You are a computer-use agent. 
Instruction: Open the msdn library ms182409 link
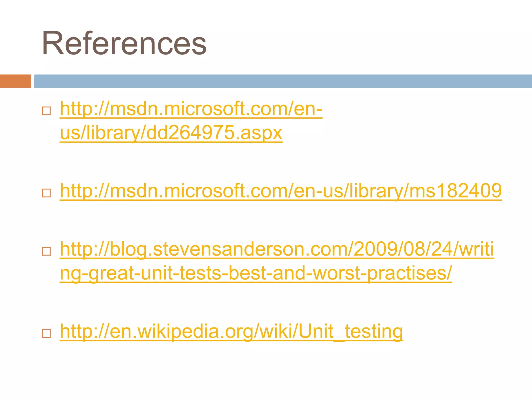[281, 191]
